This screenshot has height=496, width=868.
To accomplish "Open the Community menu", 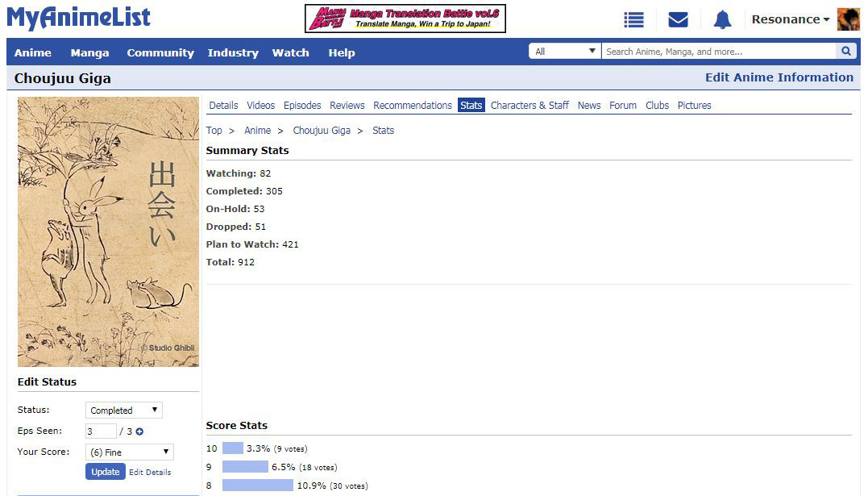I will coord(160,52).
